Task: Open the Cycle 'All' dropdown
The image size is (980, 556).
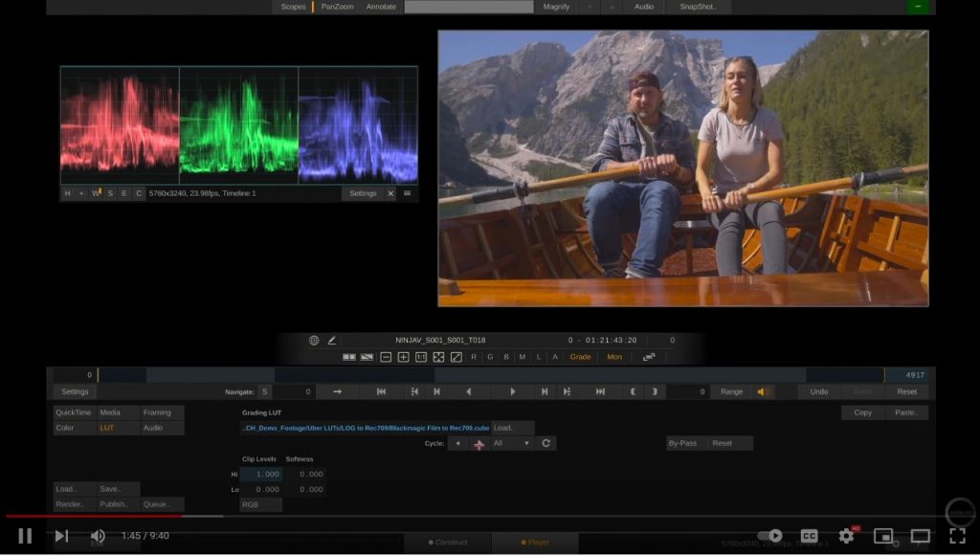Action: pyautogui.click(x=512, y=443)
